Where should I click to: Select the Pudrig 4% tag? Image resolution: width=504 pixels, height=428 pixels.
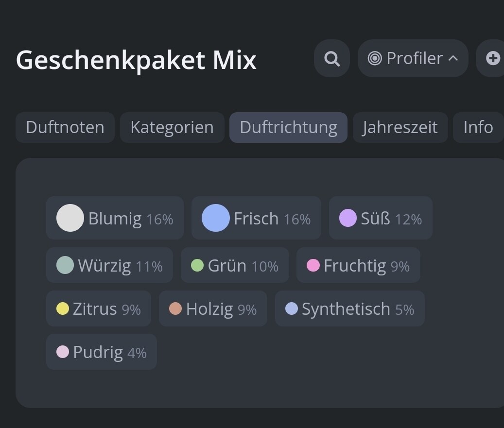tap(102, 352)
